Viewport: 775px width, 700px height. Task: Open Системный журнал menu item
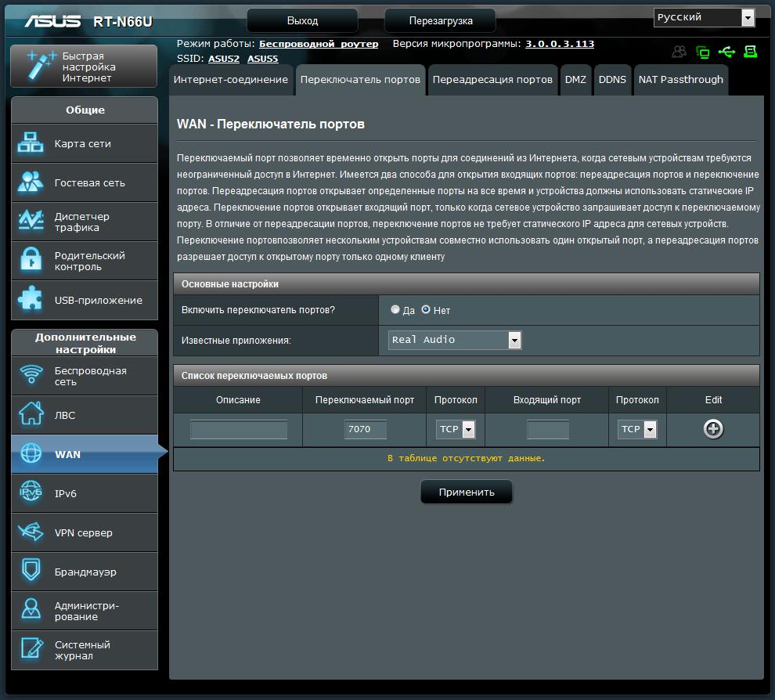[85, 650]
